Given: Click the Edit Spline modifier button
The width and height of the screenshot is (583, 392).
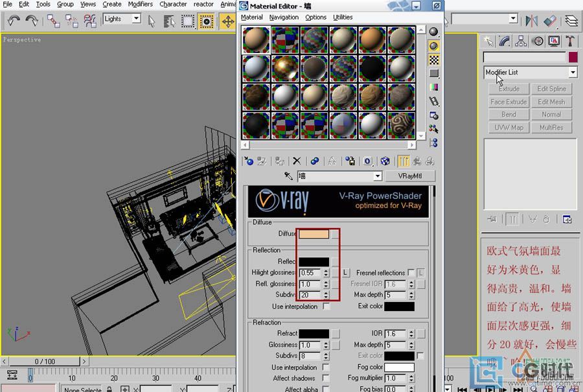Looking at the screenshot, I should [551, 89].
